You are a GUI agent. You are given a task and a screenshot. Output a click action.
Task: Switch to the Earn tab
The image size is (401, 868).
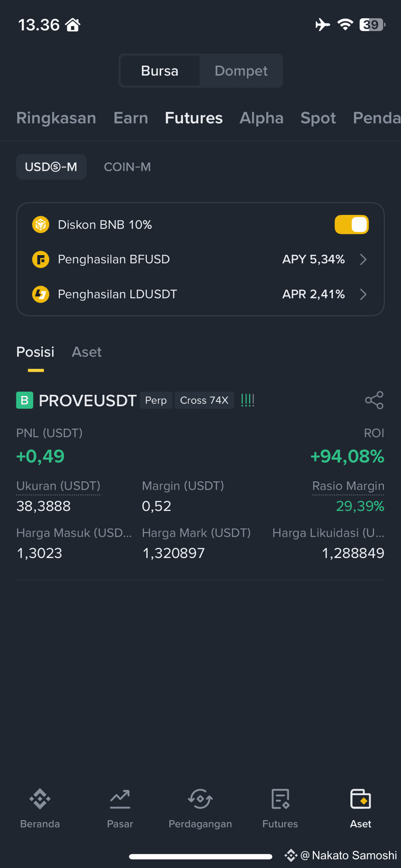[x=131, y=118]
